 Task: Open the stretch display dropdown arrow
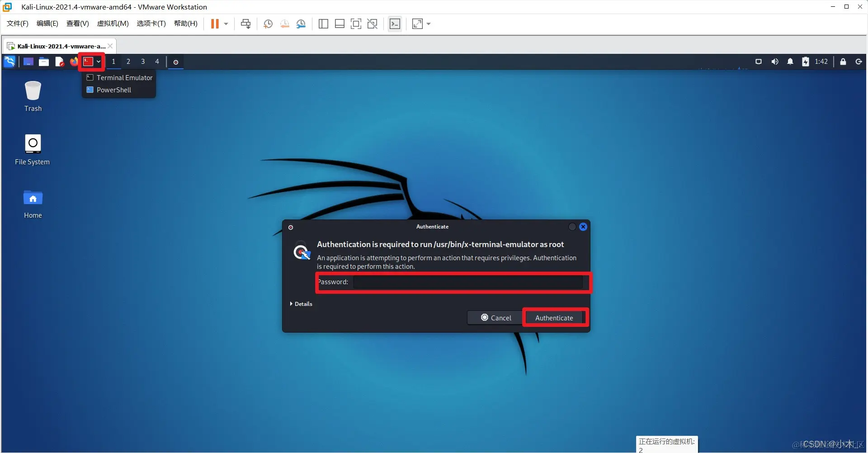coord(429,24)
